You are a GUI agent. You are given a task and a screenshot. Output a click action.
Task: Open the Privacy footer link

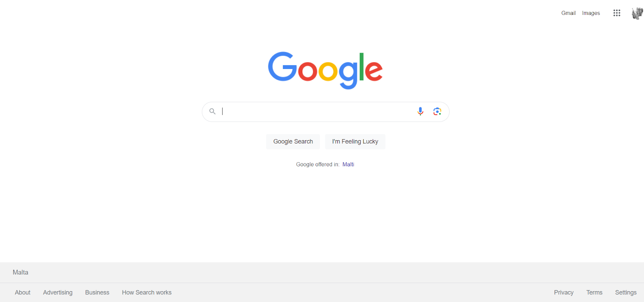click(x=563, y=292)
